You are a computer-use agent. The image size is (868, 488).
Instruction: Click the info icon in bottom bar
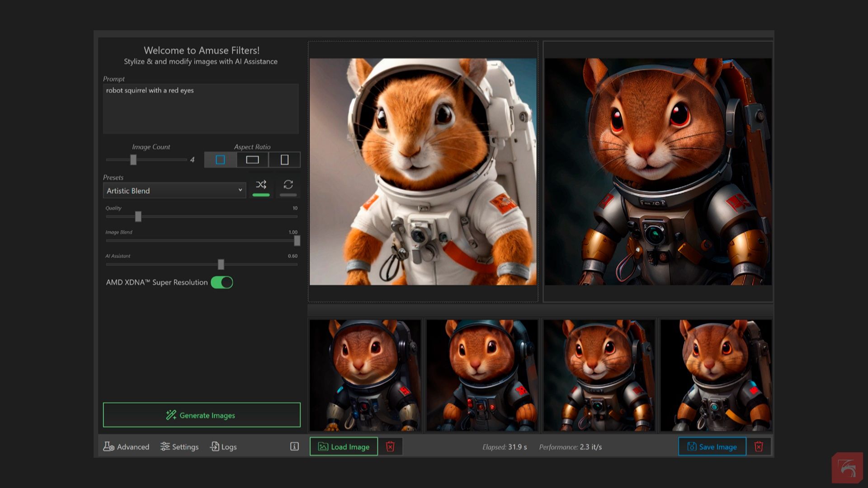294,446
